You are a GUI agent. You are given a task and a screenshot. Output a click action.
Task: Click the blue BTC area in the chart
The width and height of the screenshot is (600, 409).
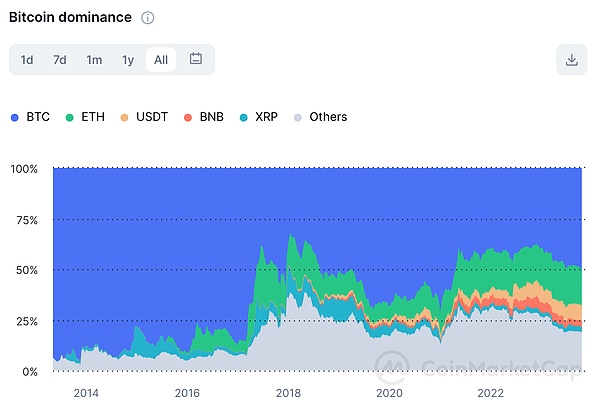tap(300, 200)
